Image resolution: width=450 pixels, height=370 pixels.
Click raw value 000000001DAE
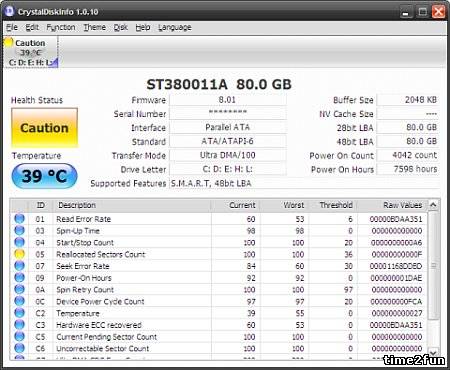pyautogui.click(x=396, y=278)
